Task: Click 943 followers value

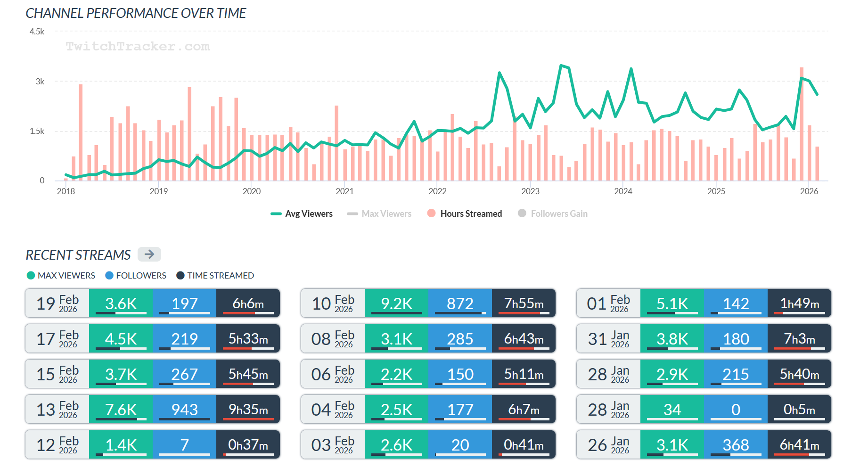Action: (x=184, y=409)
